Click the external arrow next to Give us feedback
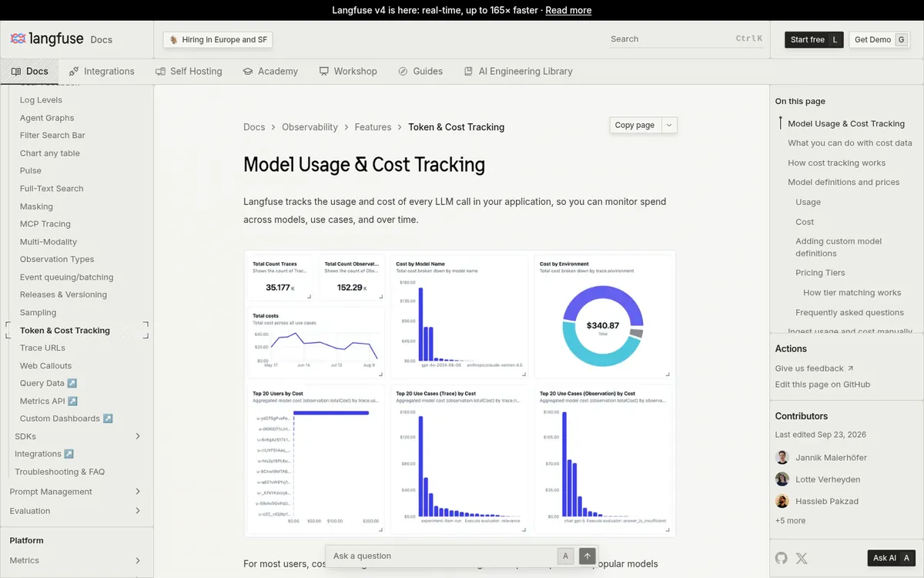The width and height of the screenshot is (924, 578). click(x=850, y=368)
